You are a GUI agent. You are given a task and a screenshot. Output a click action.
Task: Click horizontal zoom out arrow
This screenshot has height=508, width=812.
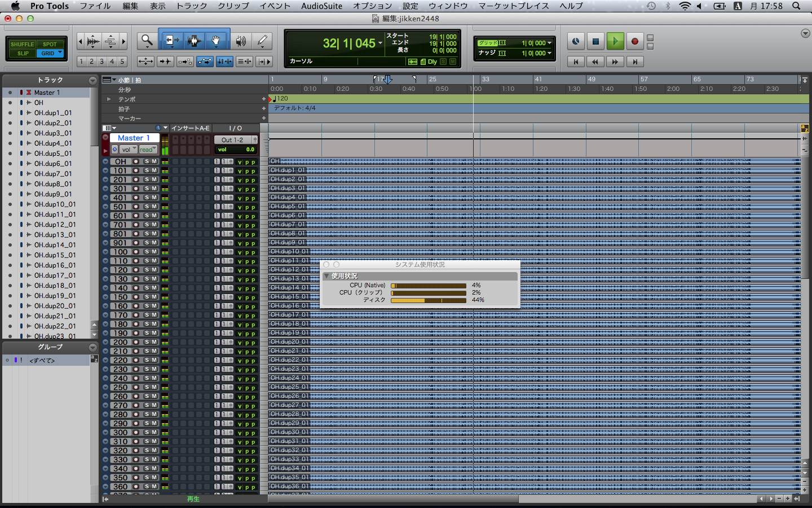point(80,41)
